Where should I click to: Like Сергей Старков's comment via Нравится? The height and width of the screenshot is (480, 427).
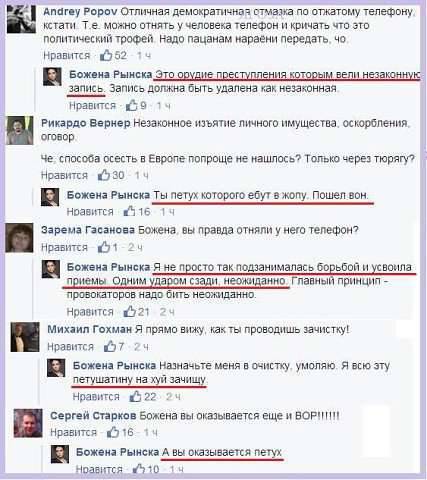(x=73, y=432)
